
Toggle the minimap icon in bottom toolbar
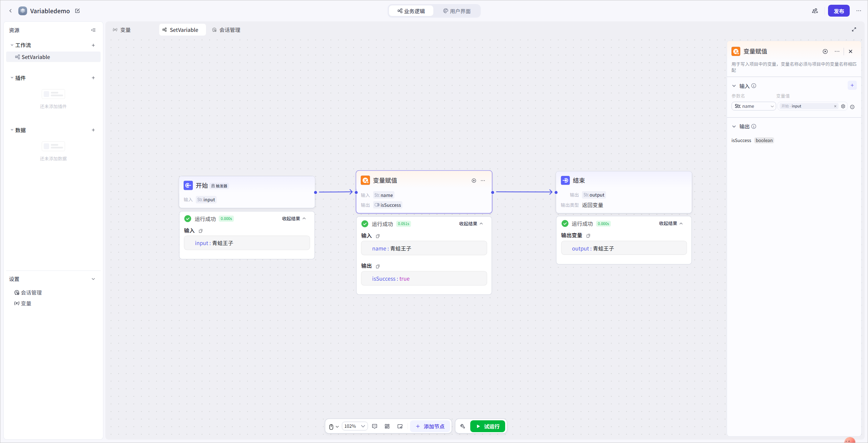(x=400, y=426)
